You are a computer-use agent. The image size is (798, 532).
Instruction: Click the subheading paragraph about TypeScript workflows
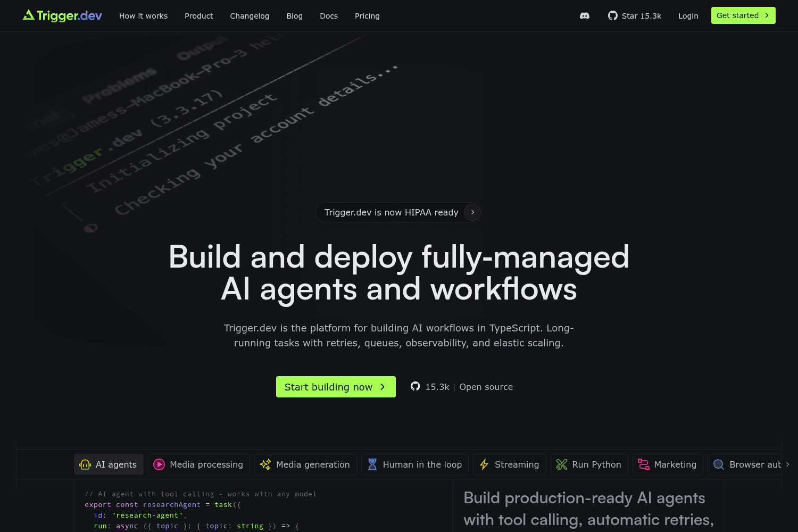tap(399, 335)
